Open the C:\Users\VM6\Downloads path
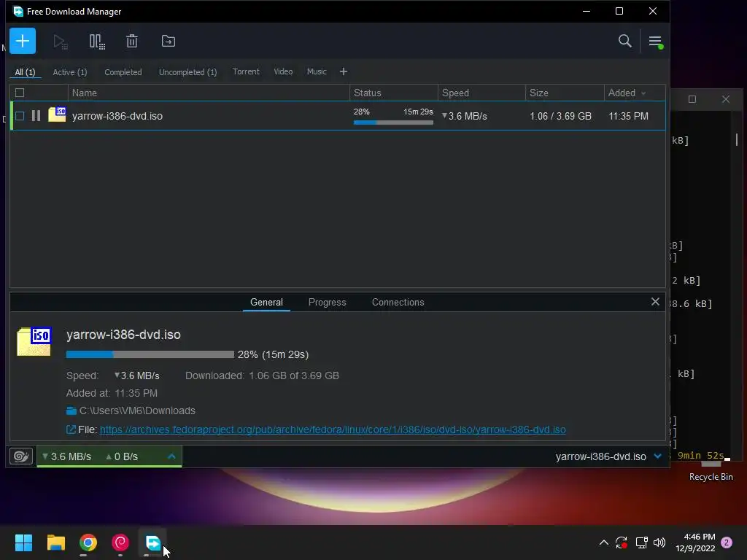Image resolution: width=747 pixels, height=560 pixels. (x=137, y=411)
